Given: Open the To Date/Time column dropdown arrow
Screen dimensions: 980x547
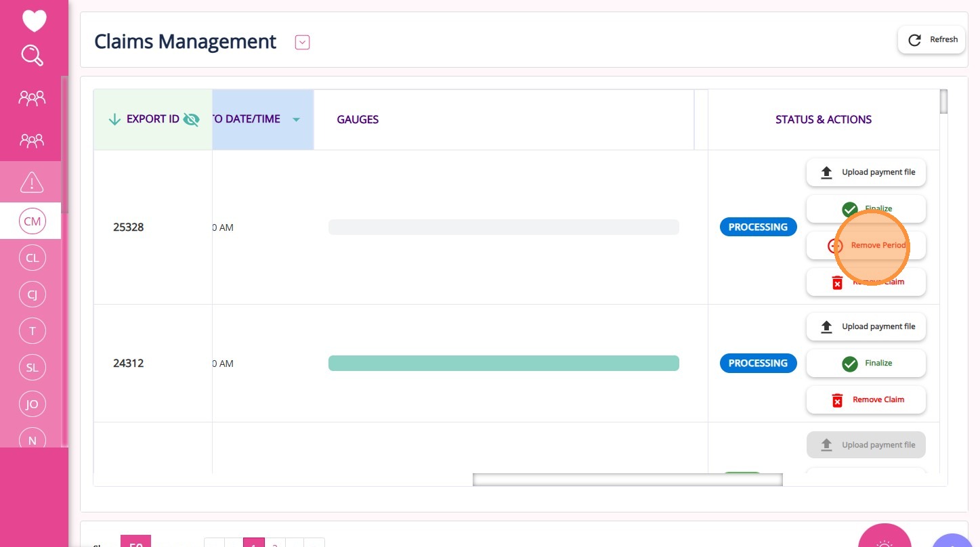Looking at the screenshot, I should [x=296, y=120].
